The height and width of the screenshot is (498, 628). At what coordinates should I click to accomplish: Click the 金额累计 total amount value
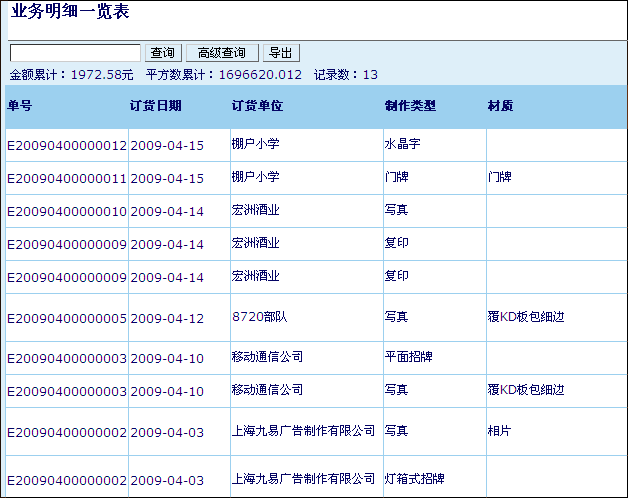click(102, 74)
